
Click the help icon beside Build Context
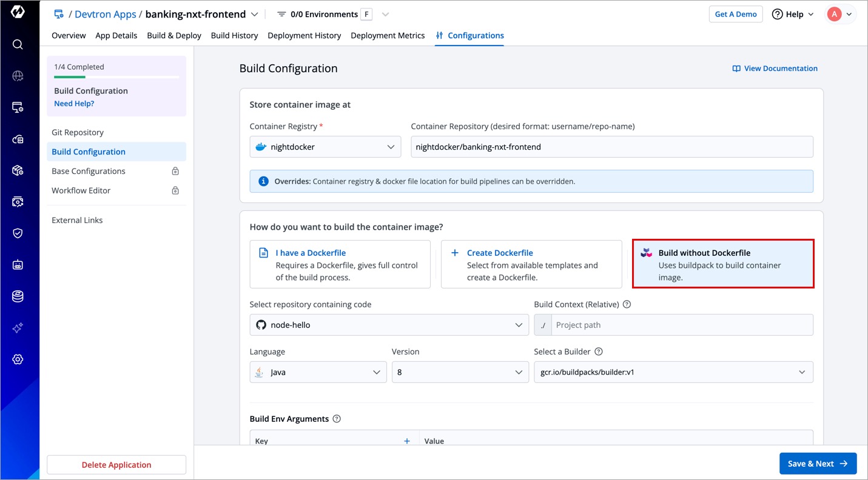[x=627, y=304]
